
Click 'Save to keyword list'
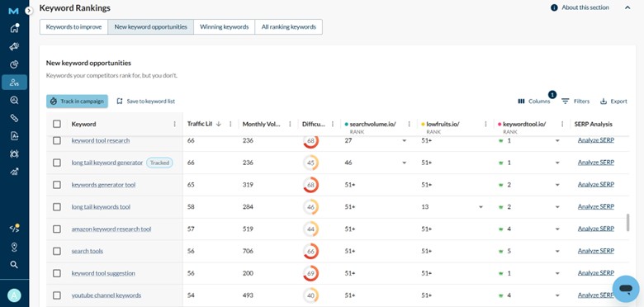(x=146, y=102)
